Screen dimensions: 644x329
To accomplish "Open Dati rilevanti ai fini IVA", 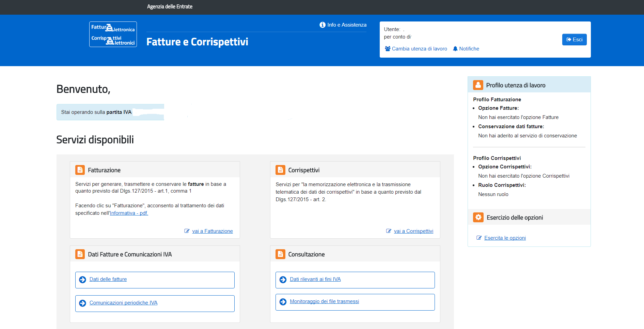I will (x=315, y=279).
